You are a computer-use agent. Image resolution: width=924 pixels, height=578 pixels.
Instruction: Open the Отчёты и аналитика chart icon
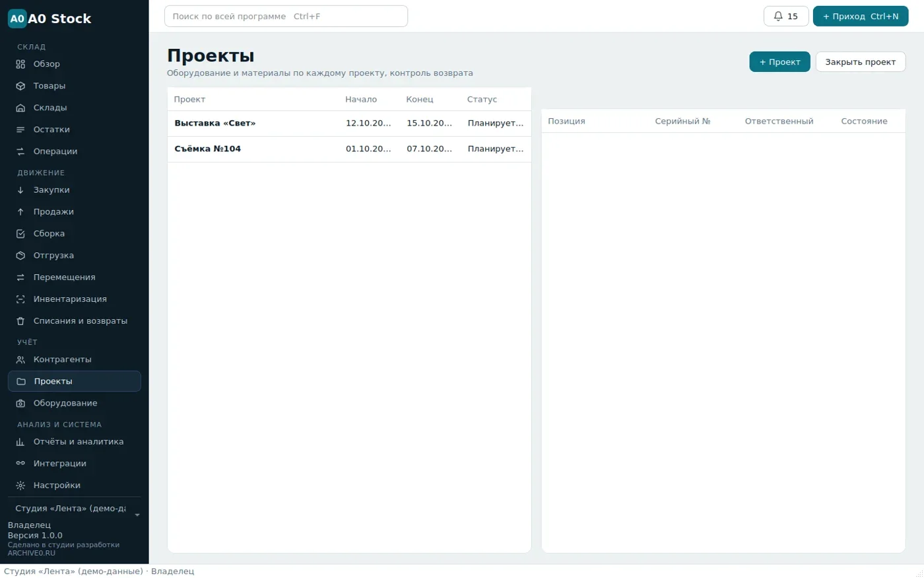click(x=20, y=442)
